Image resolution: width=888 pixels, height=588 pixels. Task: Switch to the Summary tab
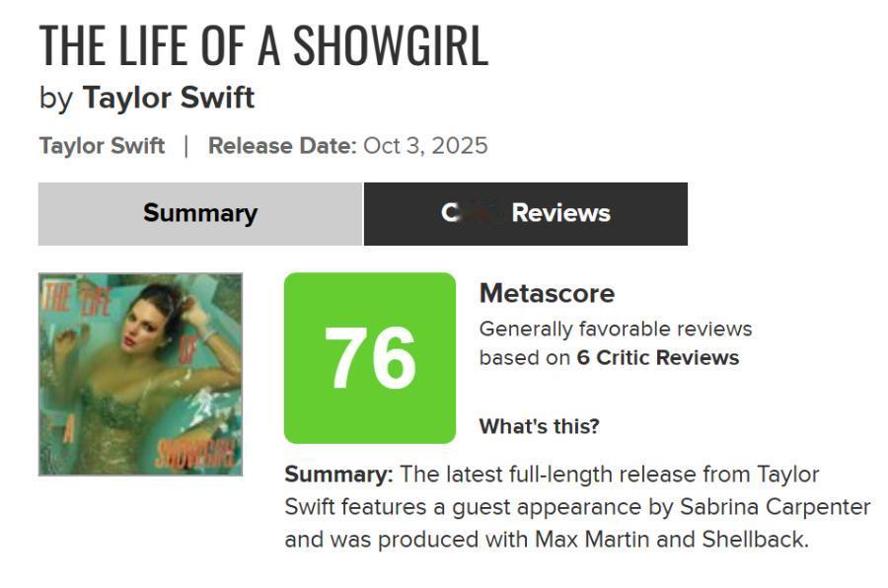199,213
